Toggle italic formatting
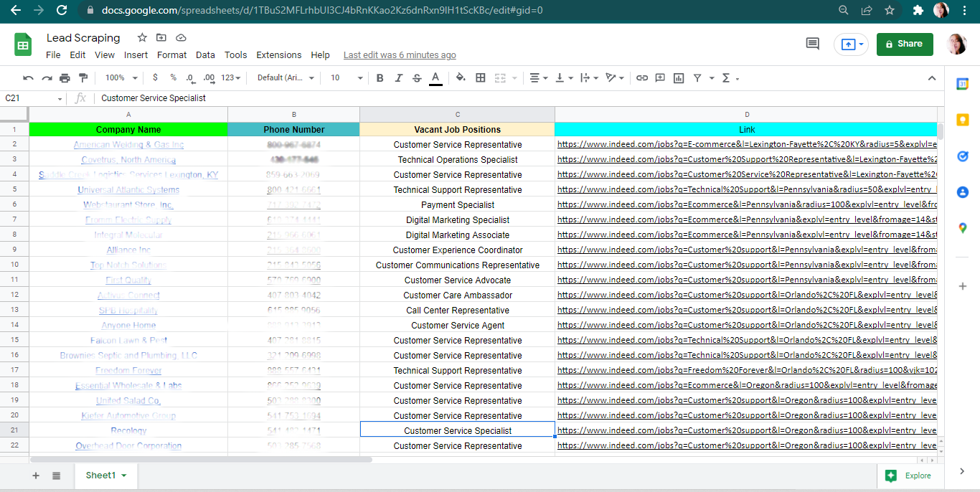Screen dimensions: 980x492 (x=399, y=78)
